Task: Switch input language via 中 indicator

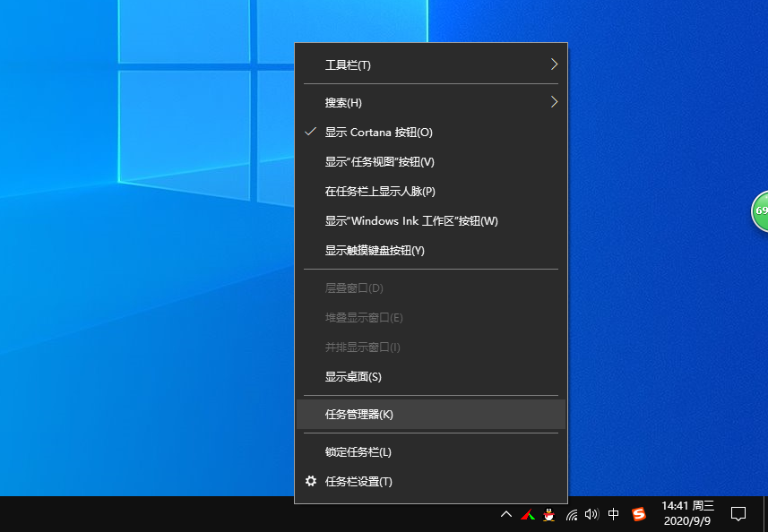Action: pyautogui.click(x=613, y=514)
